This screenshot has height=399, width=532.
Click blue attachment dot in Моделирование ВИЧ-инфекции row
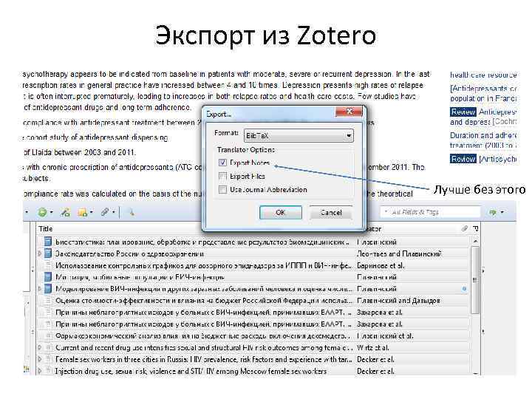(464, 289)
